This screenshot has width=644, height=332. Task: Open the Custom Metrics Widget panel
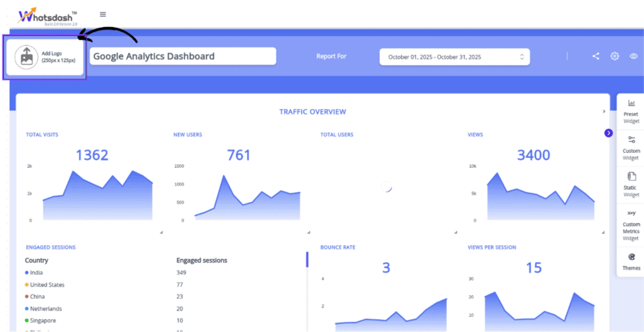[631, 225]
